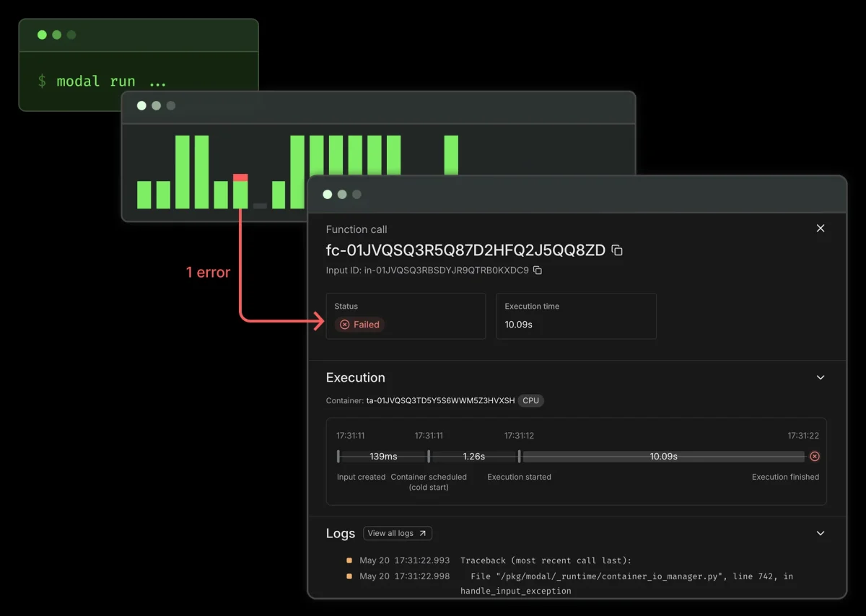Click the Execution finished label
The image size is (866, 616).
pyautogui.click(x=785, y=477)
